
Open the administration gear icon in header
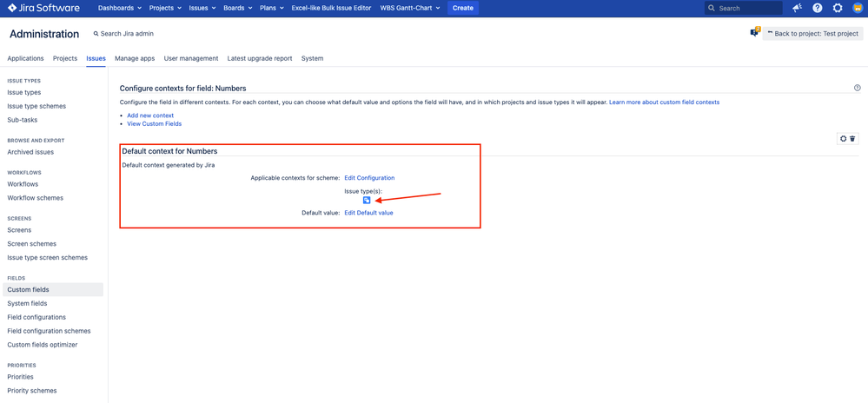click(838, 8)
